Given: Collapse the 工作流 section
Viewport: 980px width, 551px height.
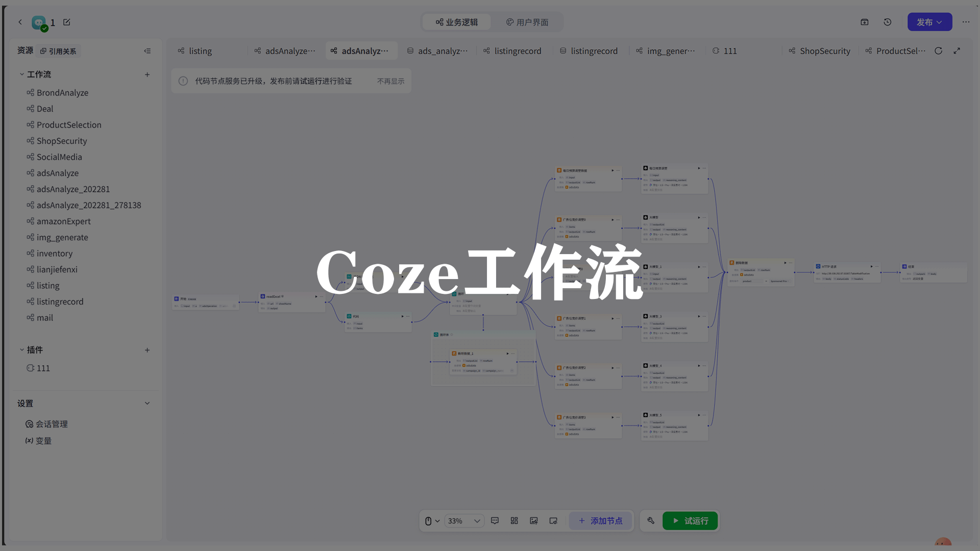Looking at the screenshot, I should point(22,74).
